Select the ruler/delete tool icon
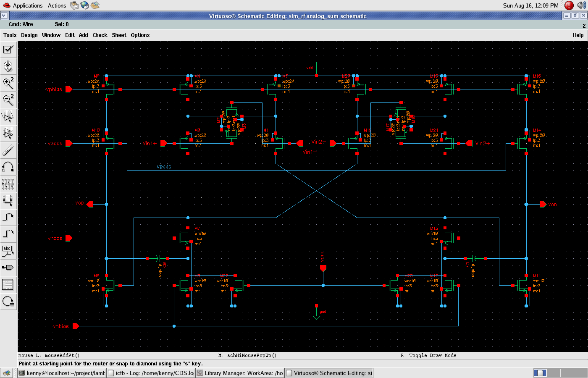 [x=8, y=150]
